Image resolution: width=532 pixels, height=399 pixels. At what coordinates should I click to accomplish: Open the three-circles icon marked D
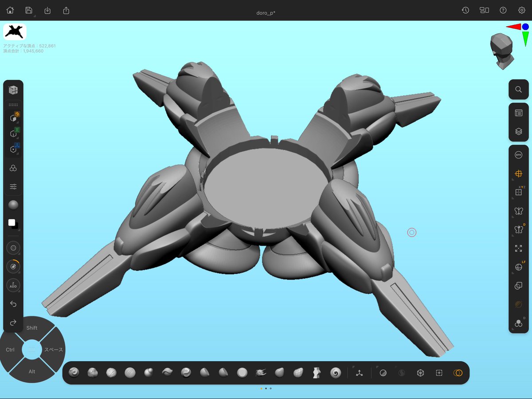(x=518, y=323)
